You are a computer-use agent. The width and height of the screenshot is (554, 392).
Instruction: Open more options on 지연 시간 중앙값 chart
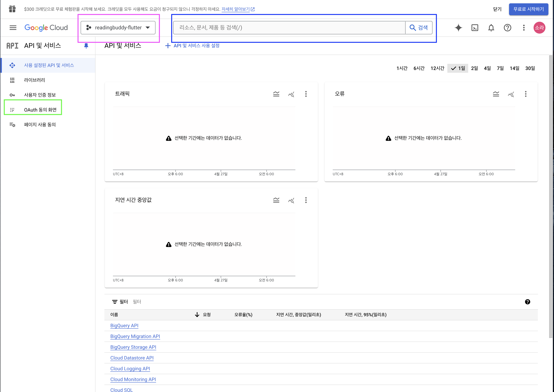tap(306, 200)
